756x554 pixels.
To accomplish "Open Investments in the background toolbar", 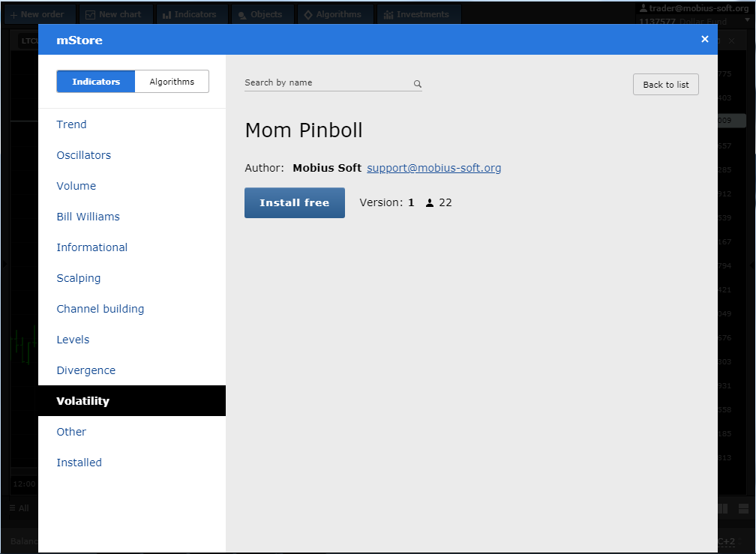I will [418, 14].
